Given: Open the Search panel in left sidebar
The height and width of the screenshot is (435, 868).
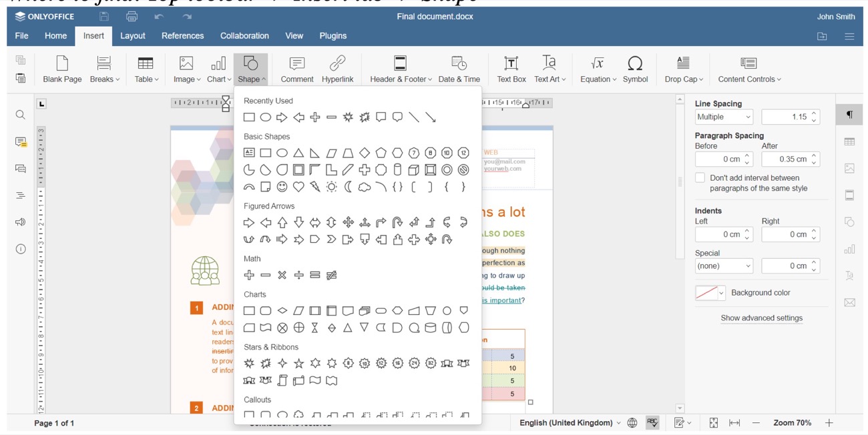Looking at the screenshot, I should 20,114.
